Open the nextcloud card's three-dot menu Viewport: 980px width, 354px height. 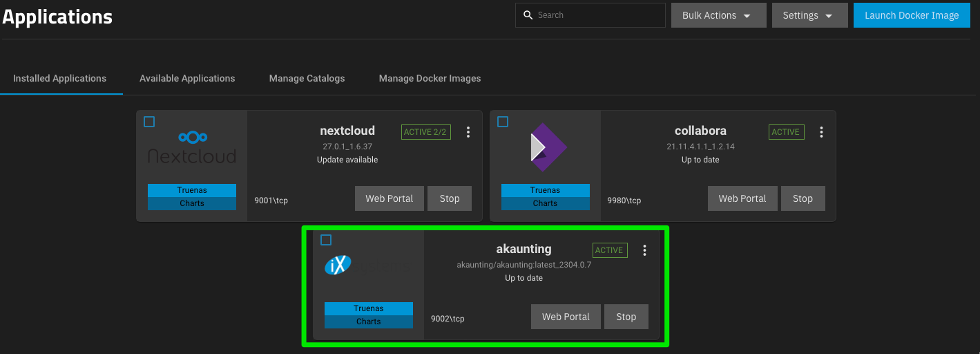[x=468, y=132]
